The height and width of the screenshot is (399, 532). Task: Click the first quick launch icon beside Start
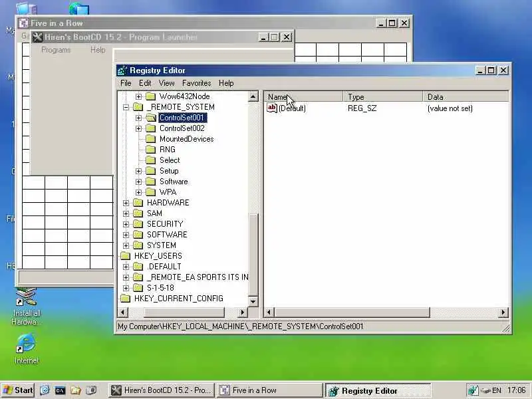[45, 390]
